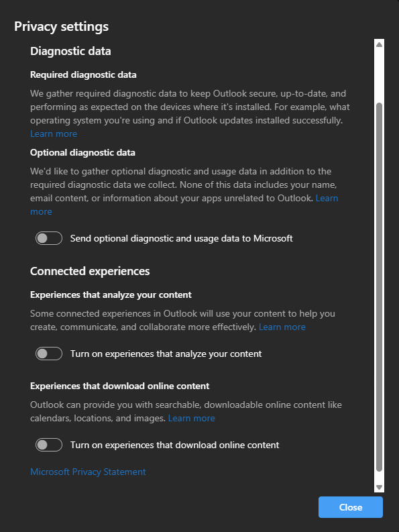Select the Privacy settings dialog title
399x532 pixels.
coord(62,26)
